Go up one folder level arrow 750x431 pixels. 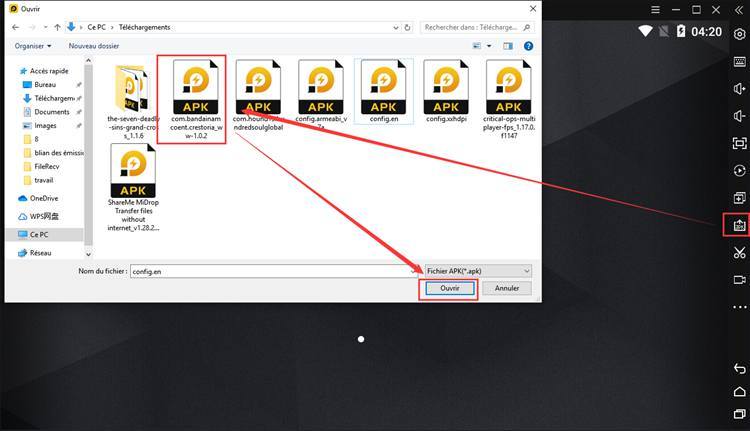coord(57,27)
